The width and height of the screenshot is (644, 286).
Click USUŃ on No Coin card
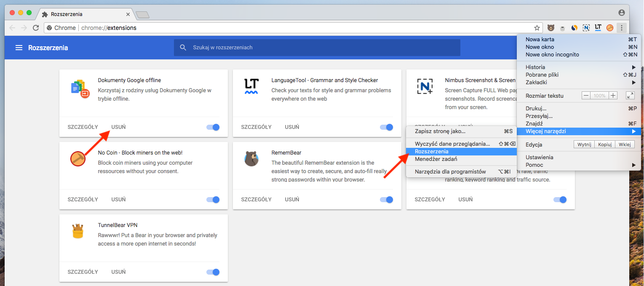[x=118, y=200]
